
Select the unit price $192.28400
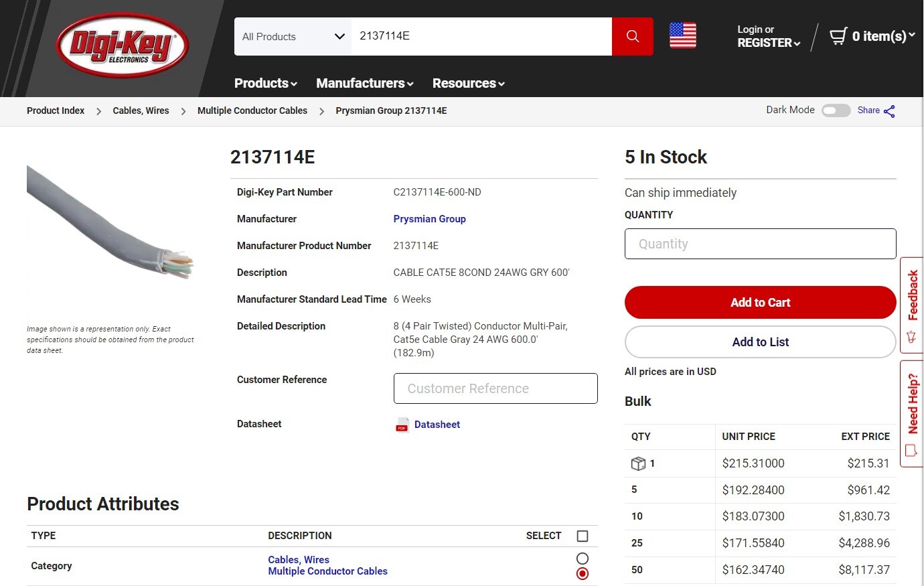tap(753, 490)
